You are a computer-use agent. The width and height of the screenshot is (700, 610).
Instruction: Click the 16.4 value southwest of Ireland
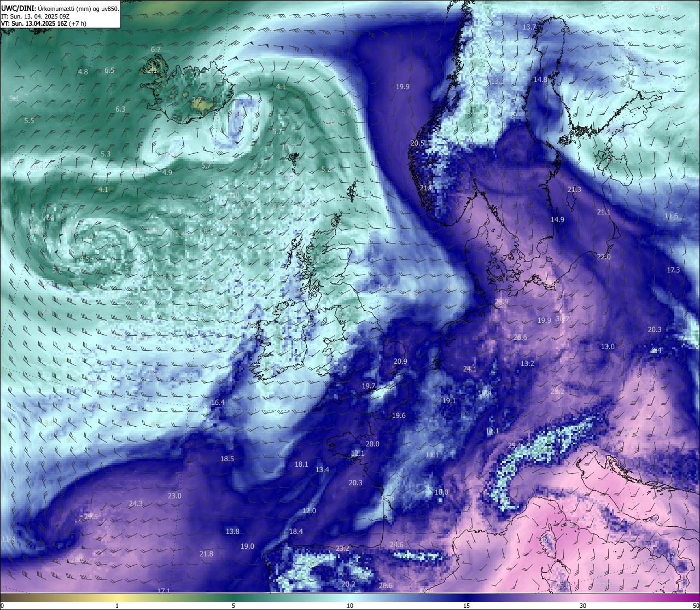(x=218, y=402)
